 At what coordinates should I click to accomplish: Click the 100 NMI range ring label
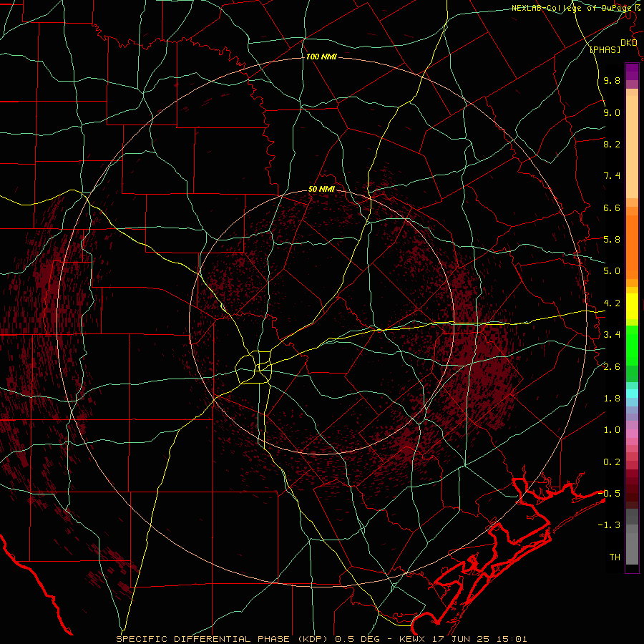[321, 57]
